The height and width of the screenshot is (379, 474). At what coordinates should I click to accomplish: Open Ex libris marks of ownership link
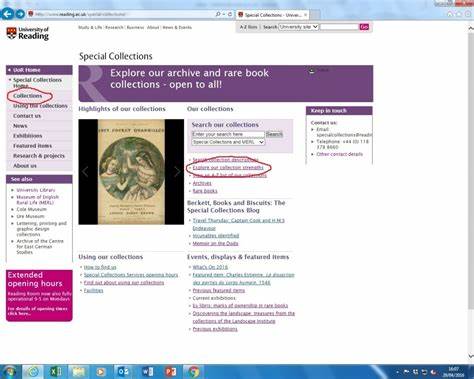240,306
